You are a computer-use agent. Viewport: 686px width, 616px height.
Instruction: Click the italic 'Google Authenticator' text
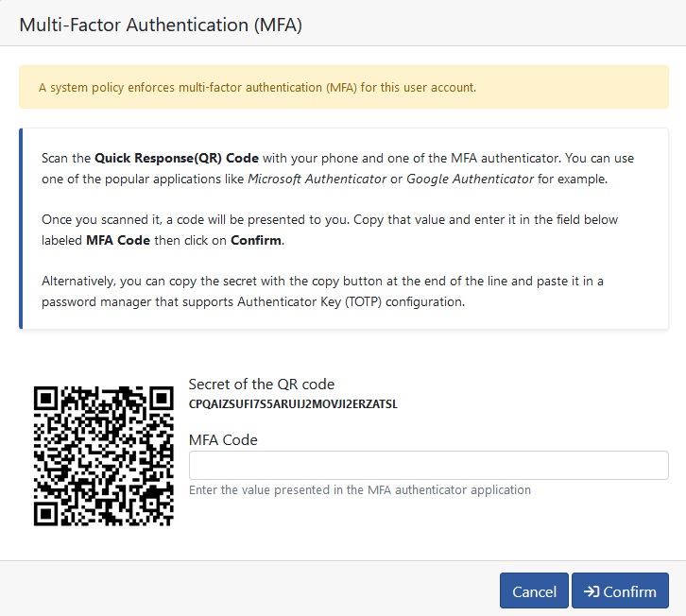(470, 179)
